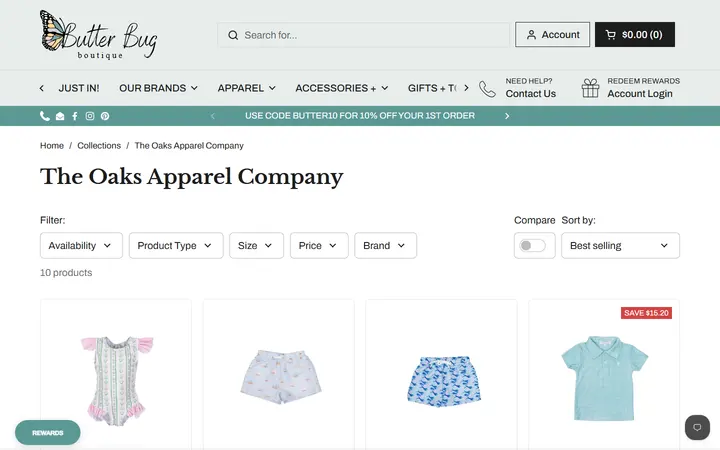The height and width of the screenshot is (450, 720).
Task: Click the gift box rewards icon
Action: point(591,88)
